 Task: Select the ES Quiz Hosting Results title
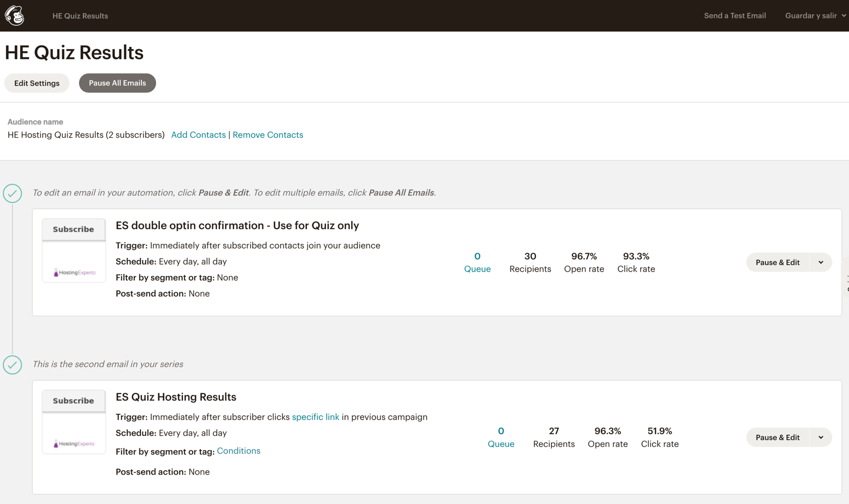[x=176, y=397]
